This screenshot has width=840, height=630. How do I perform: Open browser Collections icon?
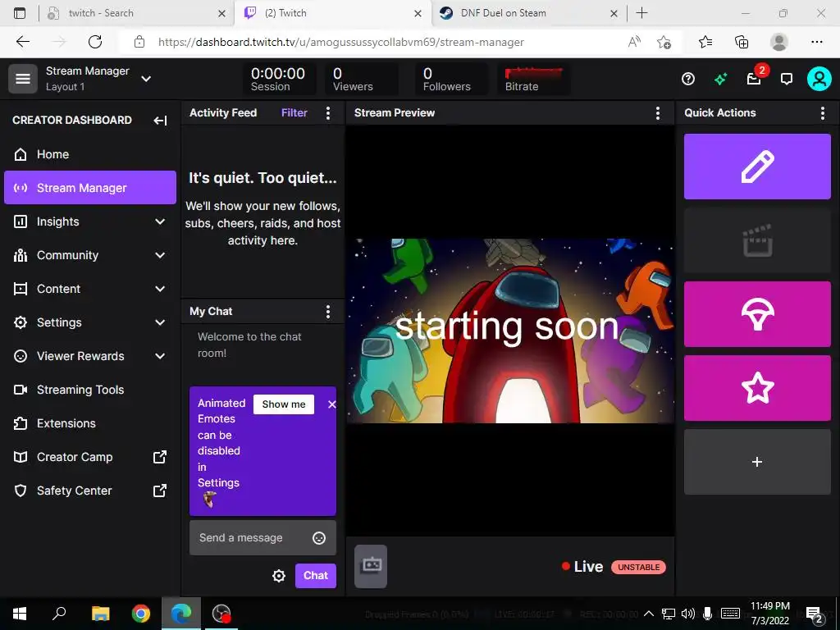tap(742, 42)
